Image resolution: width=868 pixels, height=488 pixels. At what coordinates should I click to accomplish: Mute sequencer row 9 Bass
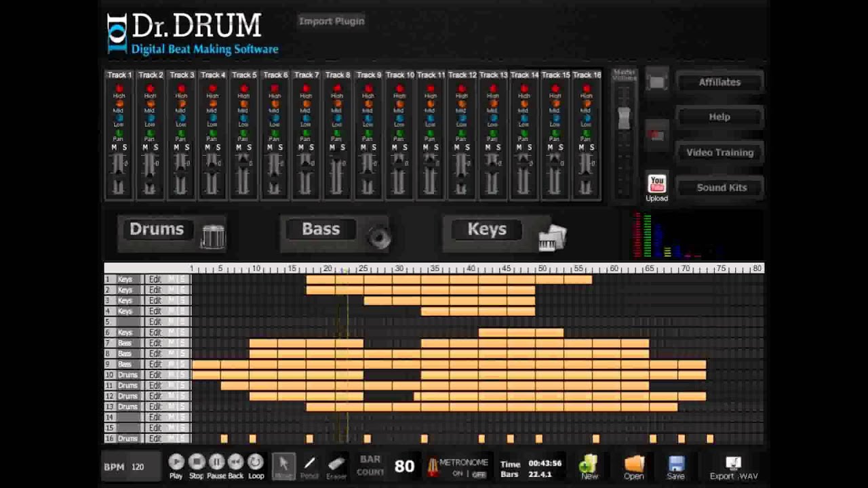(x=172, y=364)
